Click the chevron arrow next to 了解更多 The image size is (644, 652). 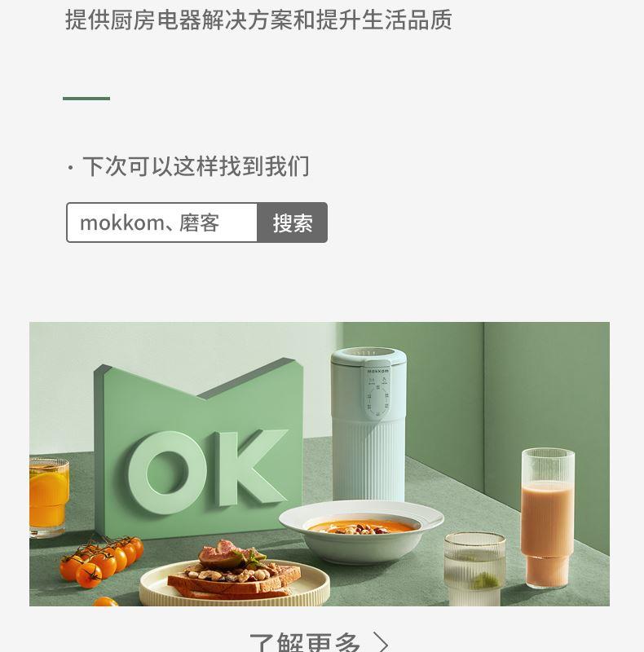coord(380,643)
